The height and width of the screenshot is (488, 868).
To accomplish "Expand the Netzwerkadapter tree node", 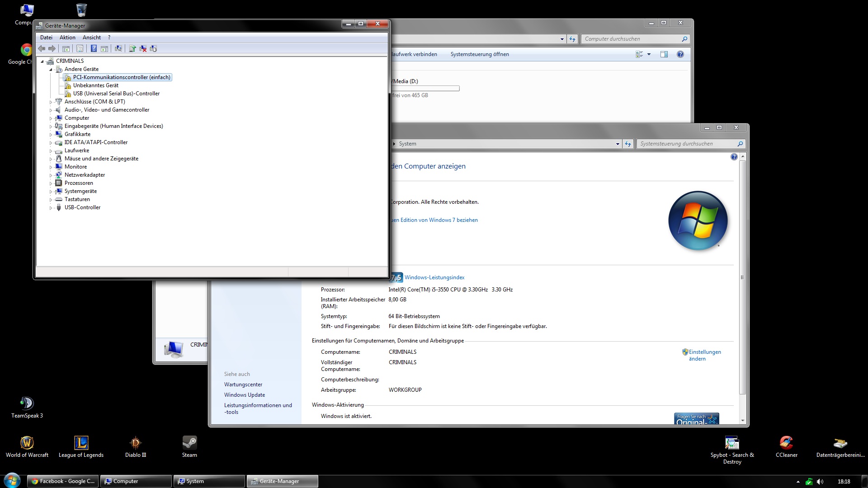I will pos(51,175).
